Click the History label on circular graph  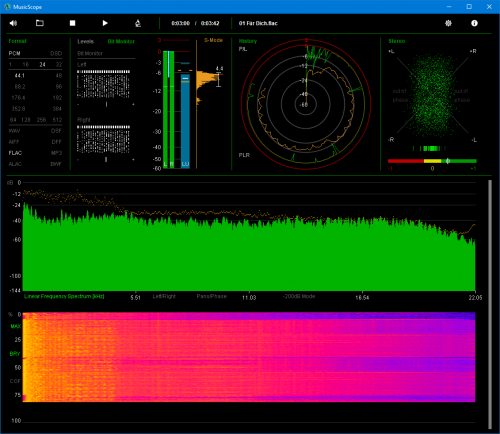248,41
